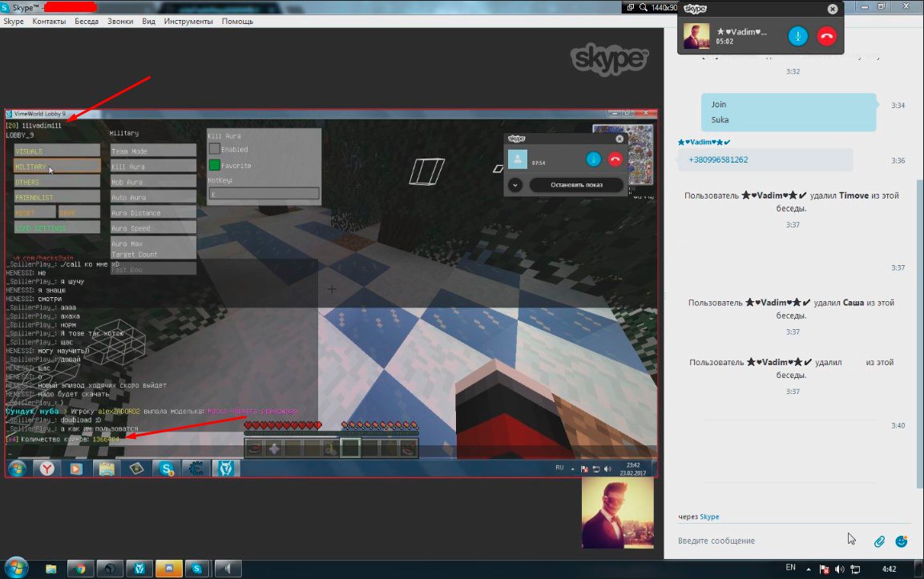Open the Помощь menu
Viewport: 924px width, 579px height.
237,21
